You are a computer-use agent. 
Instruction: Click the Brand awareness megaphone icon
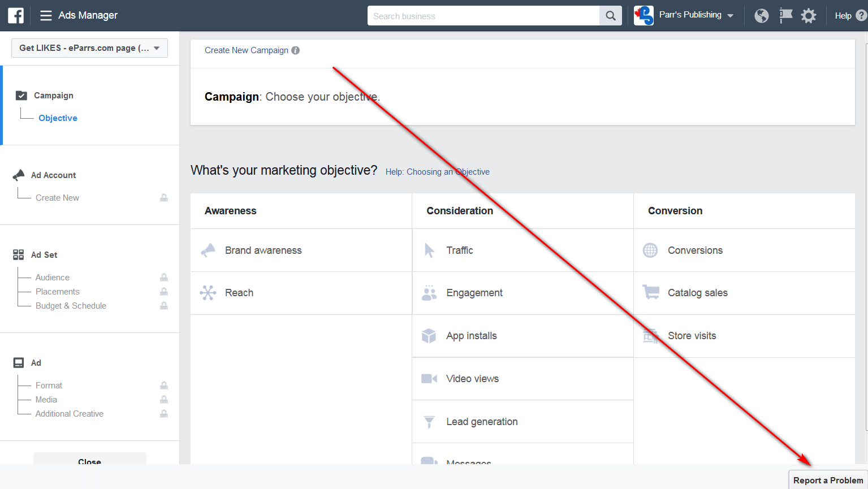coord(208,250)
